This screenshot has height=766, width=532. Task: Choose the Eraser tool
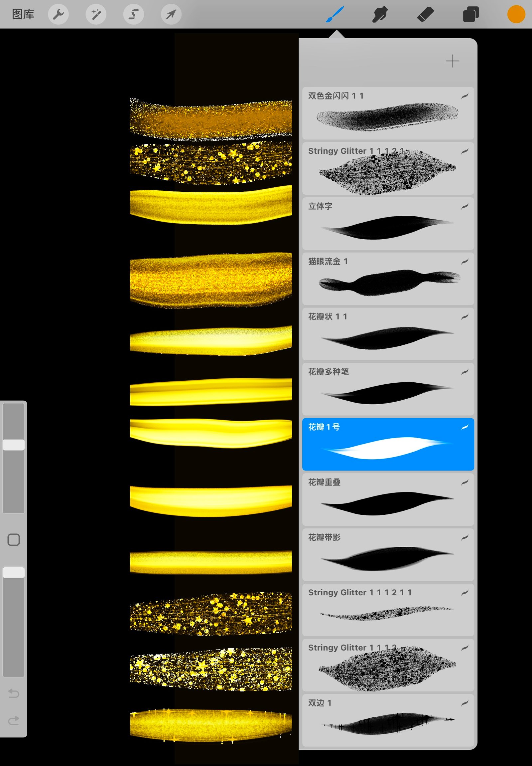click(x=425, y=14)
